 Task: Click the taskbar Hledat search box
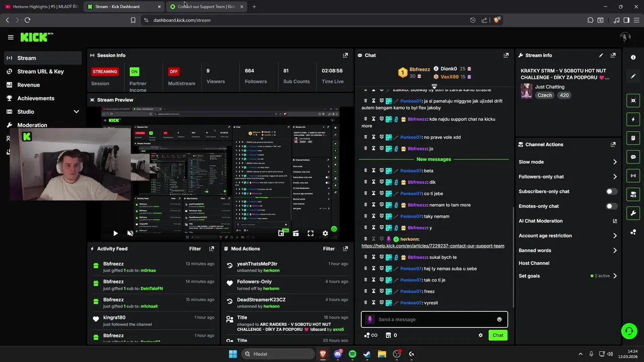277,354
